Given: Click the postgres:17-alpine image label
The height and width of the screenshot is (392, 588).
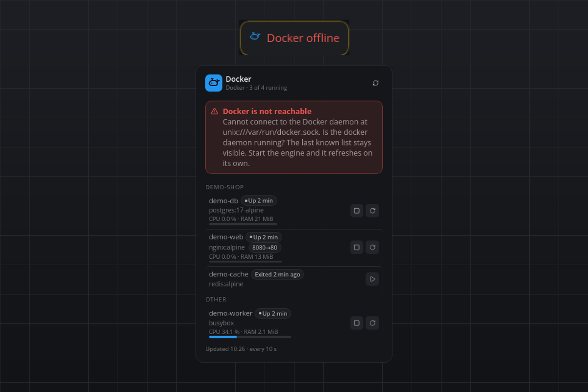Looking at the screenshot, I should pos(236,210).
